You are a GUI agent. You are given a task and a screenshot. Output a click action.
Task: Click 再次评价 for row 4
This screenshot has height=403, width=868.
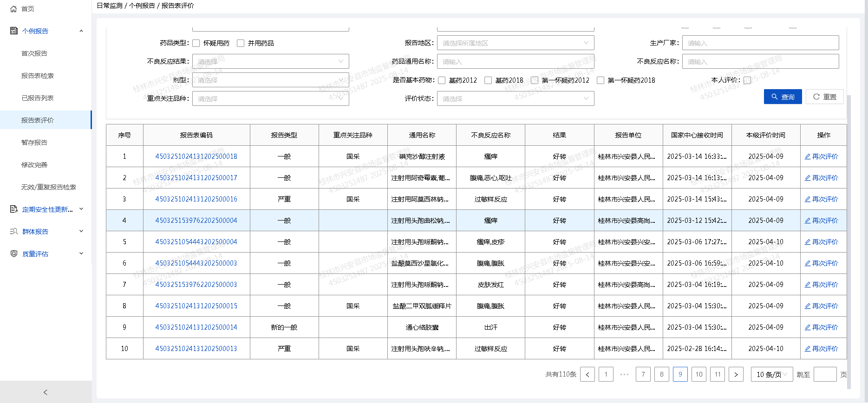[x=821, y=221]
